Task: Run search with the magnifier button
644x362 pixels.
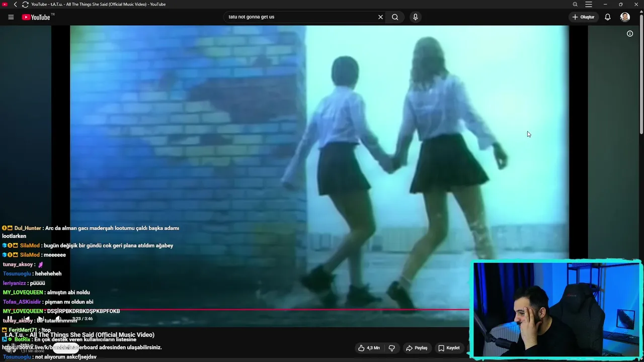Action: [395, 17]
